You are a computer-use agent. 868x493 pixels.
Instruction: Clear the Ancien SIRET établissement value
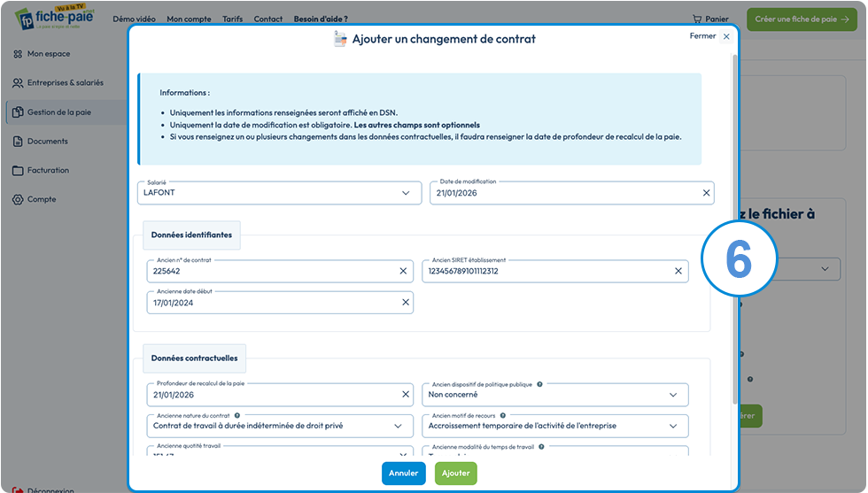tap(678, 271)
